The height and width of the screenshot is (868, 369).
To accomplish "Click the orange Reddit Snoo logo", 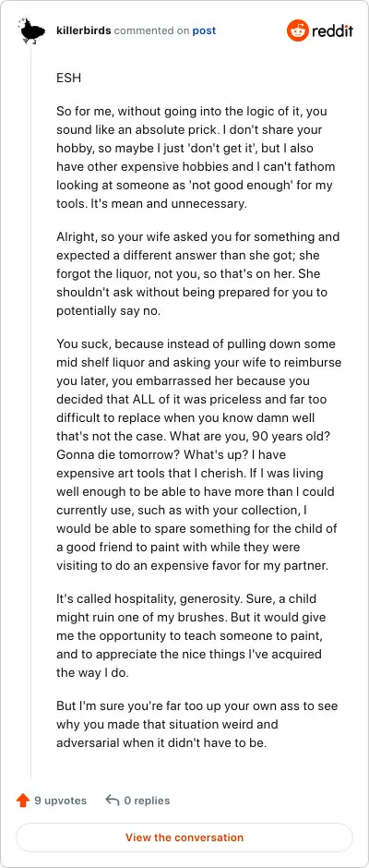I will click(297, 30).
